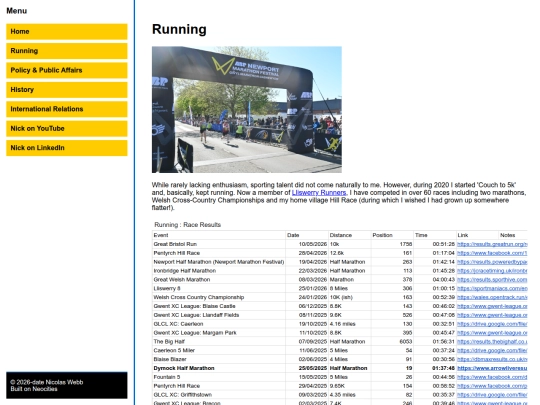Click the Event column header
Viewport: 540px width, 405px height.
pyautogui.click(x=219, y=235)
